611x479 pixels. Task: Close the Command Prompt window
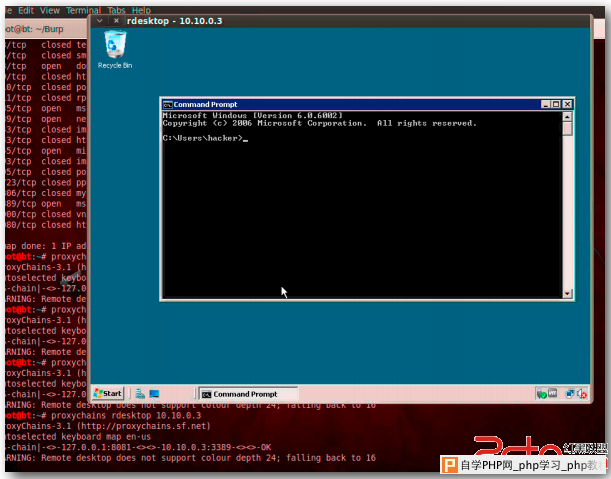(x=567, y=104)
